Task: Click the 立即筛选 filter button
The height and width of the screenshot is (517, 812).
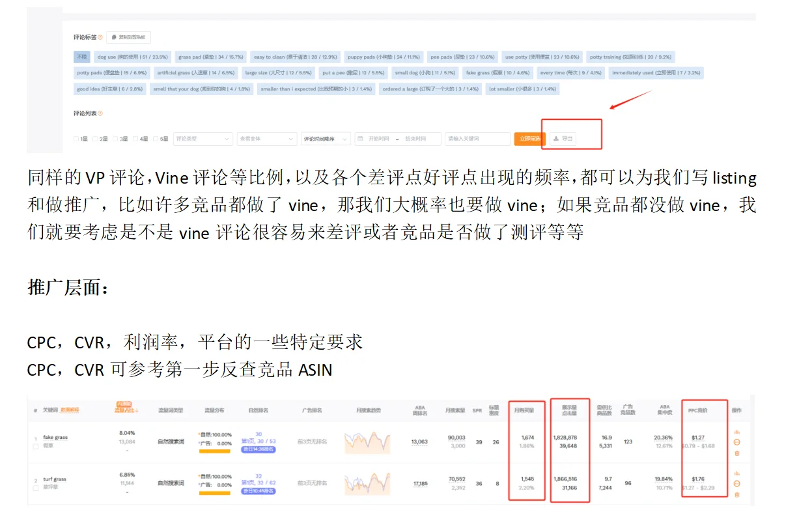Action: point(529,138)
